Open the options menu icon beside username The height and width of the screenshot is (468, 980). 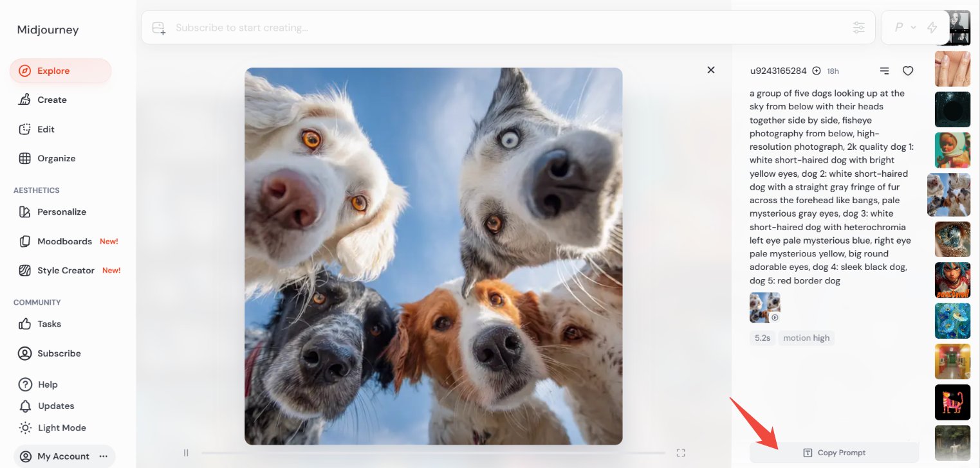(x=884, y=71)
